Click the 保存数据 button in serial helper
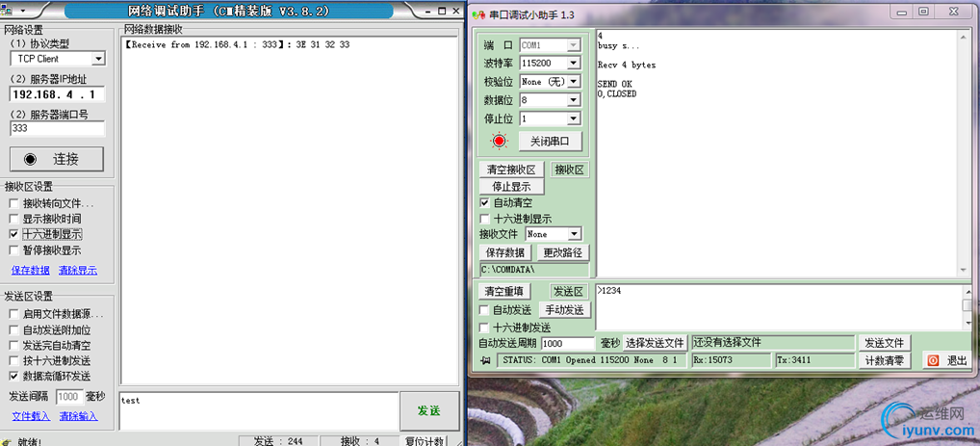Viewport: 980px width, 446px height. [x=505, y=252]
